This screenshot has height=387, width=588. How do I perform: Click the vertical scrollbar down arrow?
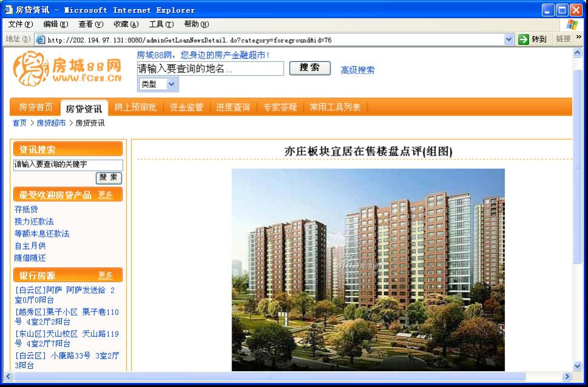pyautogui.click(x=578, y=366)
